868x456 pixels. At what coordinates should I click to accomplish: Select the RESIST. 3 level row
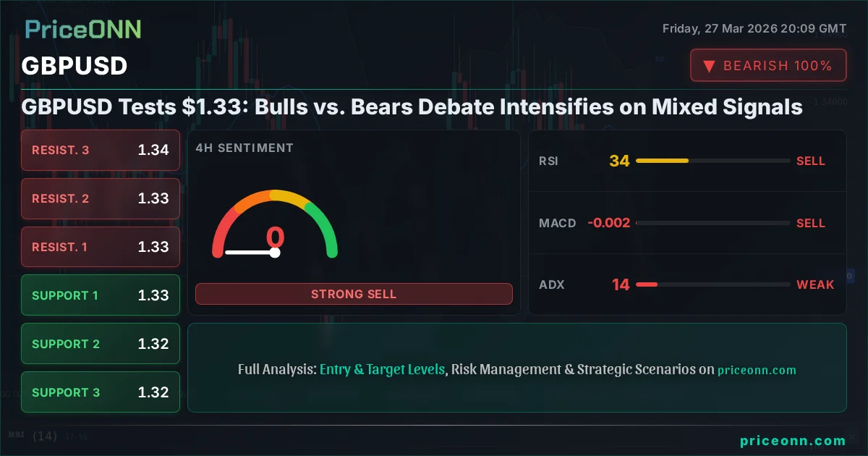click(x=101, y=151)
